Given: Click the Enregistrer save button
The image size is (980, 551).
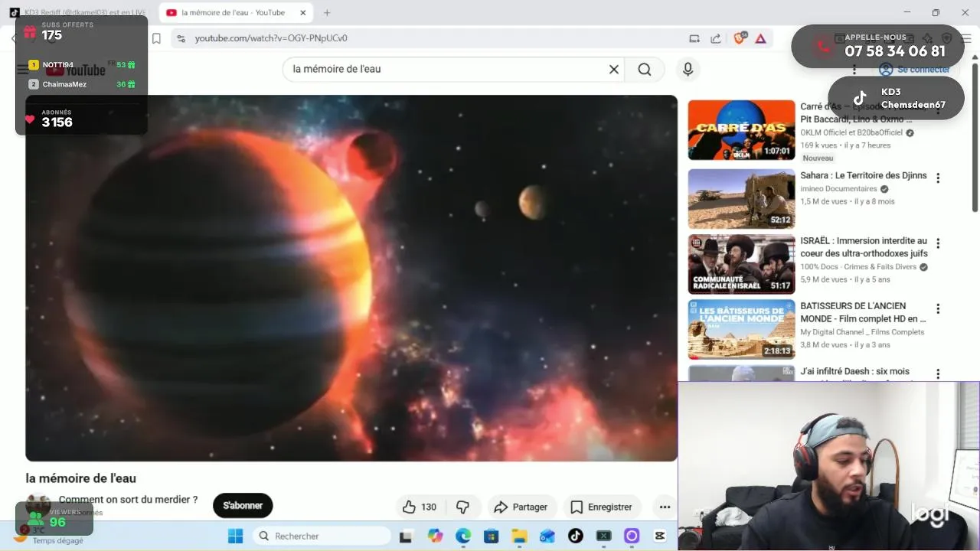Looking at the screenshot, I should coord(602,507).
